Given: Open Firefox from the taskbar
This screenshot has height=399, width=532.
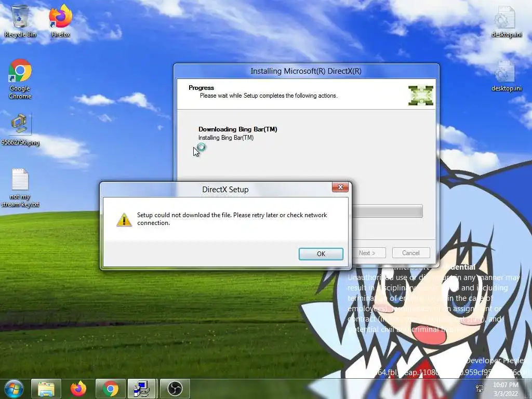Looking at the screenshot, I should pos(78,389).
